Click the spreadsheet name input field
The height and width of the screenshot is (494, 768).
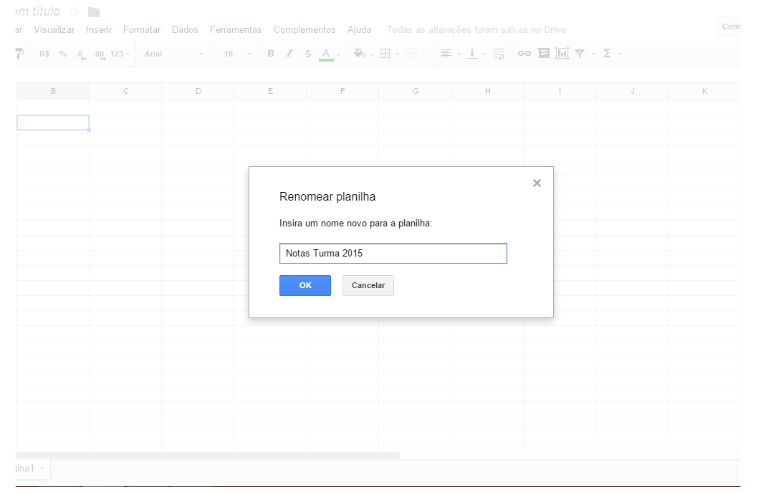pyautogui.click(x=393, y=254)
